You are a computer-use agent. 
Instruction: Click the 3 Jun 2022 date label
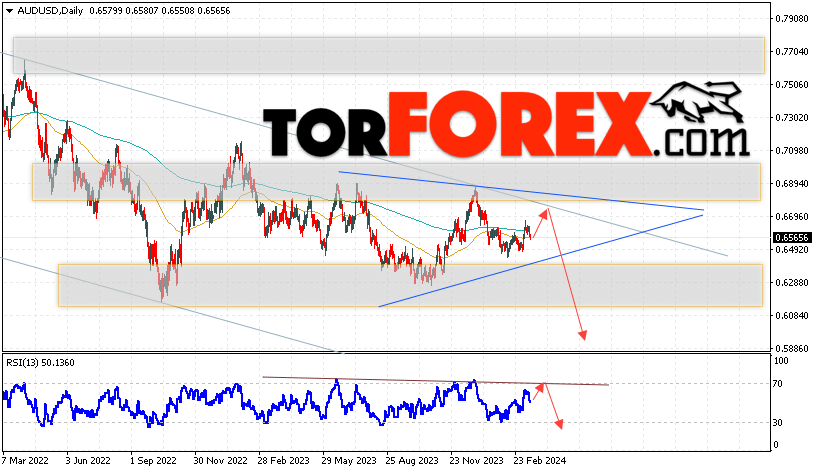pos(88,461)
